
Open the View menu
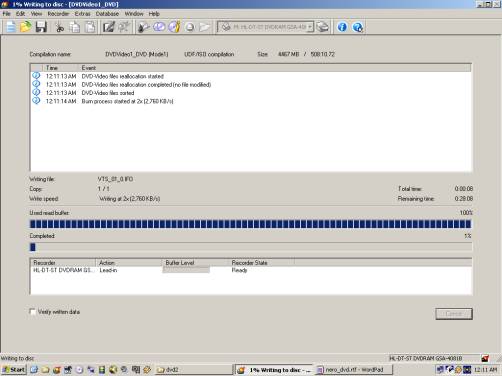point(36,14)
